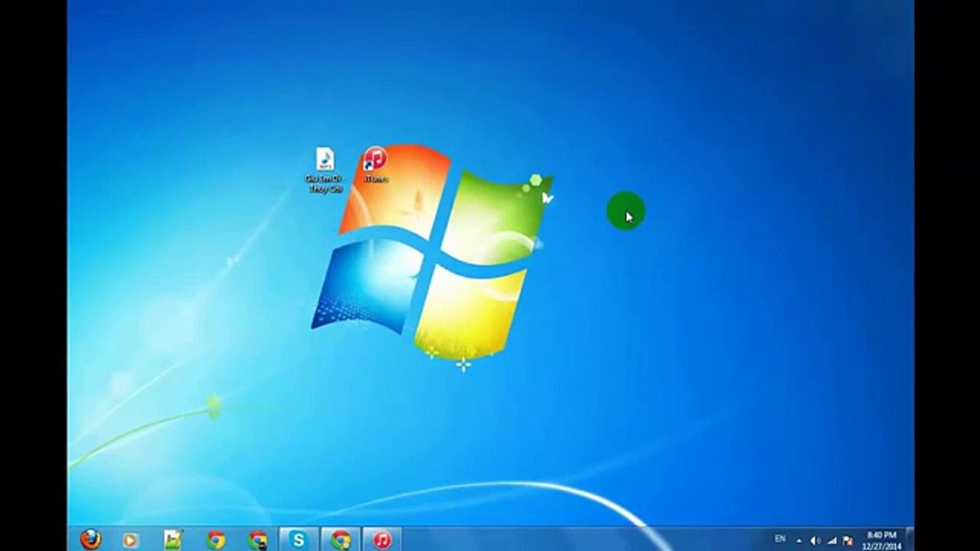Screen dimensions: 980x551
Task: Open the volume control in the tray
Action: coord(815,540)
